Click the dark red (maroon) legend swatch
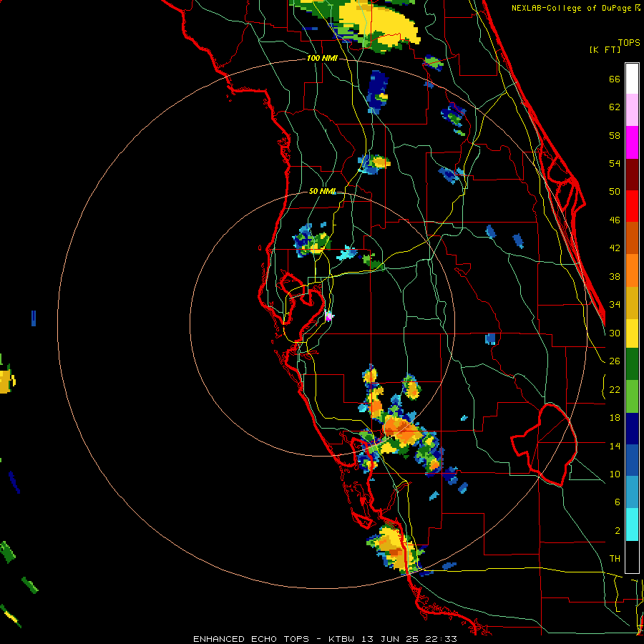Screen dimensions: 644x644 coord(632,174)
